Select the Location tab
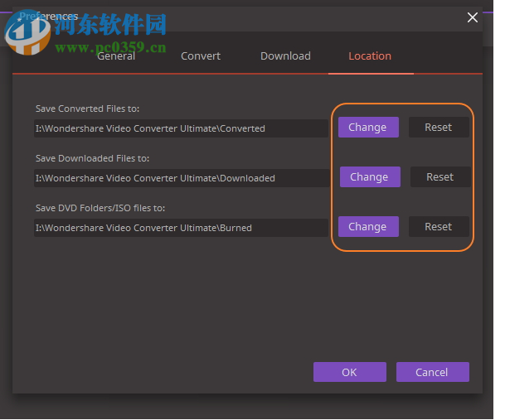505x420 pixels. [x=370, y=56]
